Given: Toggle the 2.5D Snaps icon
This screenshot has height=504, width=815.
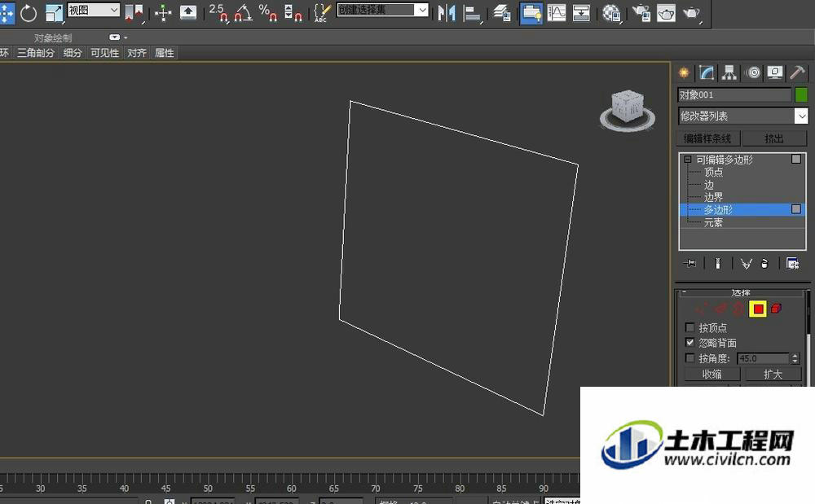Looking at the screenshot, I should pos(218,13).
